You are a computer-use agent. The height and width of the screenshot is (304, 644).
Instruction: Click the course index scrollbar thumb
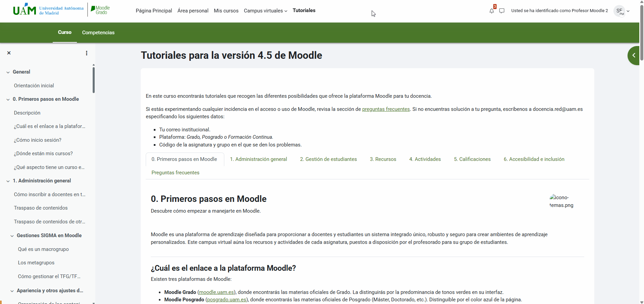coord(94,80)
